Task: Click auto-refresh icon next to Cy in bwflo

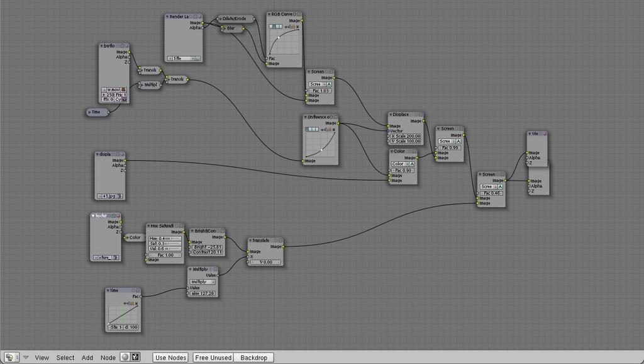Action: tap(124, 100)
